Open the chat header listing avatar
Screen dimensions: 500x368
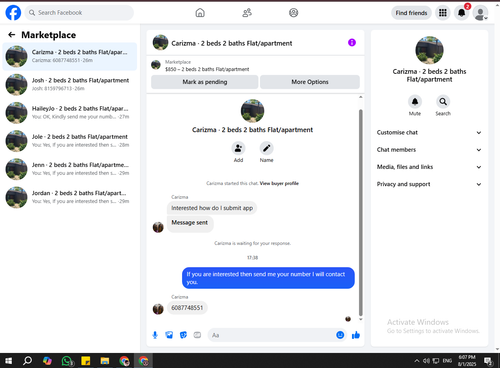(160, 43)
